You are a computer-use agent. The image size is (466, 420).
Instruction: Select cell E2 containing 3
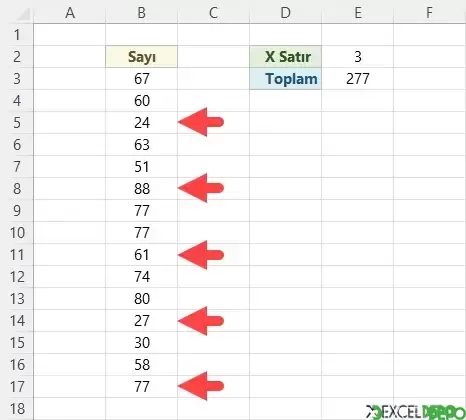358,57
